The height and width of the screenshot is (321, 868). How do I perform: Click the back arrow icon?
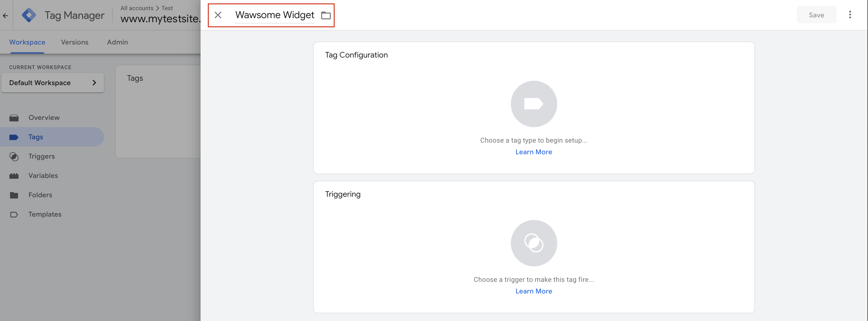pyautogui.click(x=5, y=15)
